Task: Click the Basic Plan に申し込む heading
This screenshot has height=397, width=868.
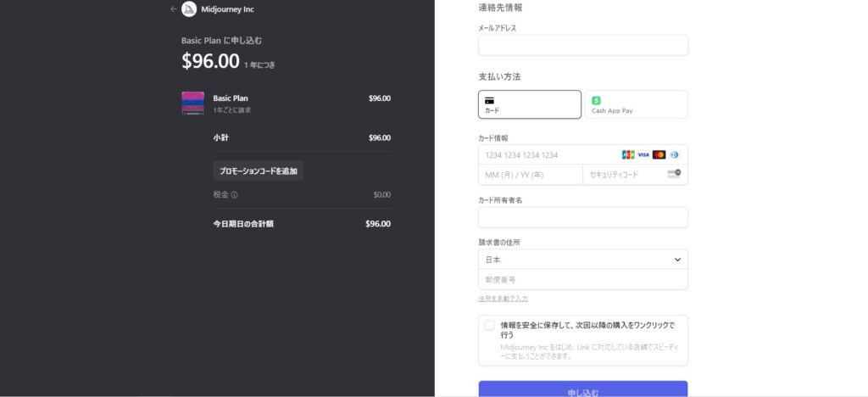Action: (x=221, y=41)
